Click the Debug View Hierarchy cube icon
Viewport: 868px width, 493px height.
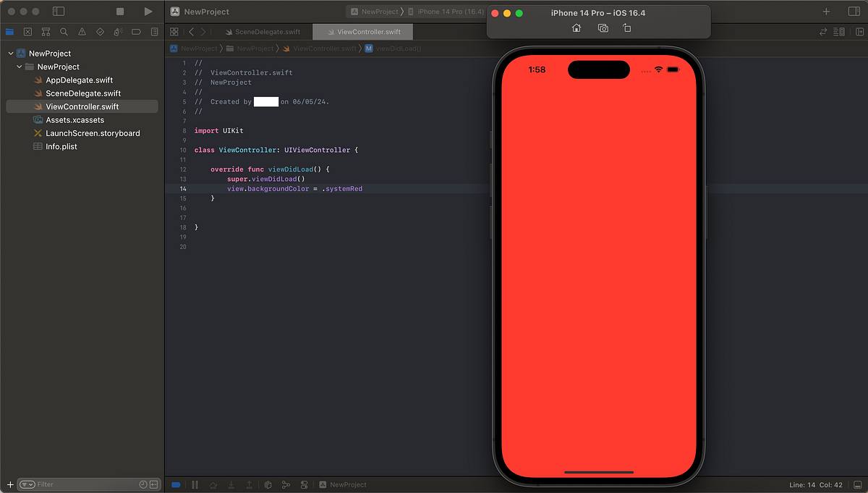click(268, 484)
